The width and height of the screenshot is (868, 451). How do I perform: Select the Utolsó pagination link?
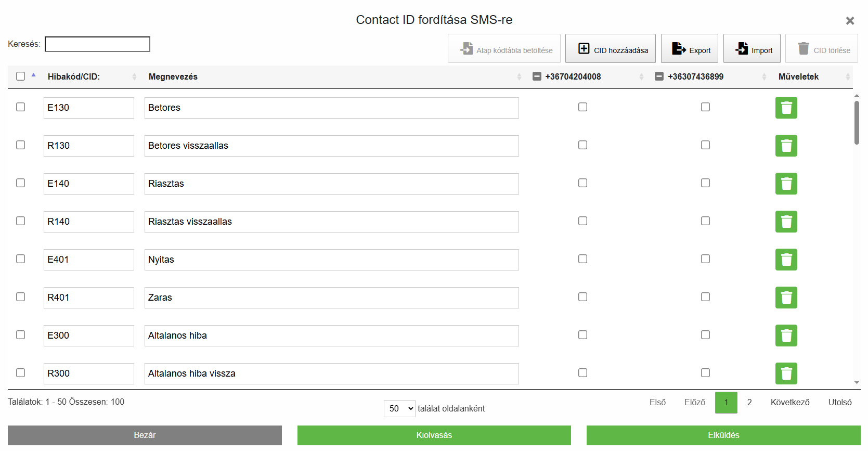[x=839, y=402]
